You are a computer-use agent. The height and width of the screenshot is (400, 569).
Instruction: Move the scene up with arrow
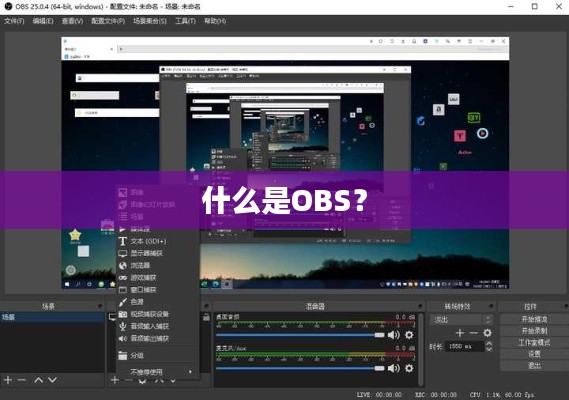[38, 380]
